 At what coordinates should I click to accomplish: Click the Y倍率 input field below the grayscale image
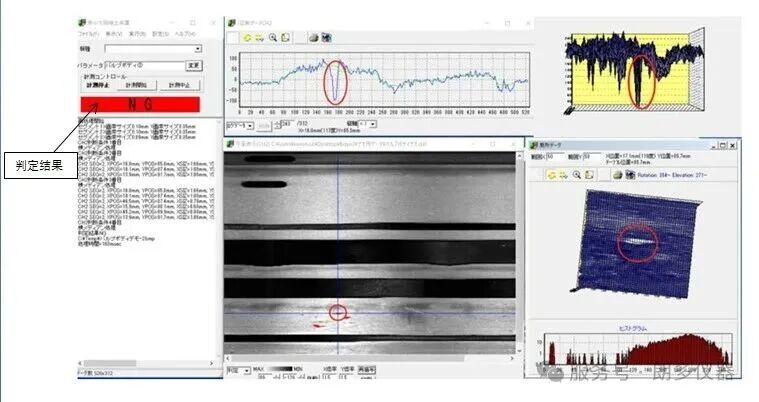345,376
